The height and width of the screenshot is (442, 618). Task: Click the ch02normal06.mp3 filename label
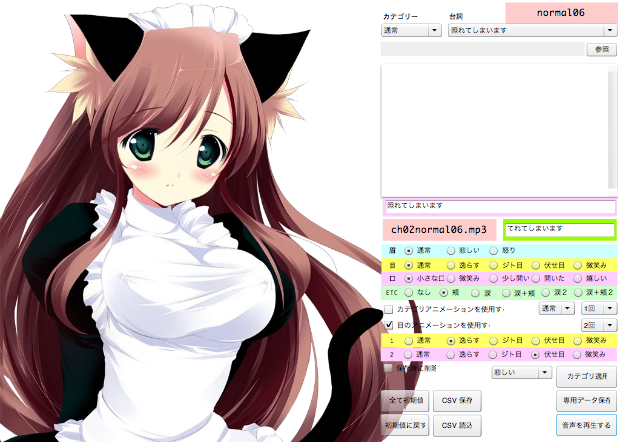coord(439,230)
